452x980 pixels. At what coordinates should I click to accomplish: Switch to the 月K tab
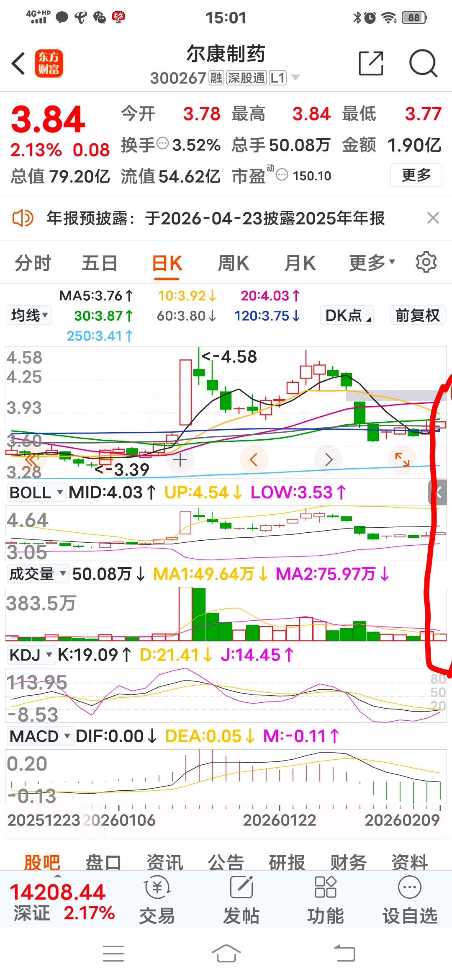click(x=300, y=263)
